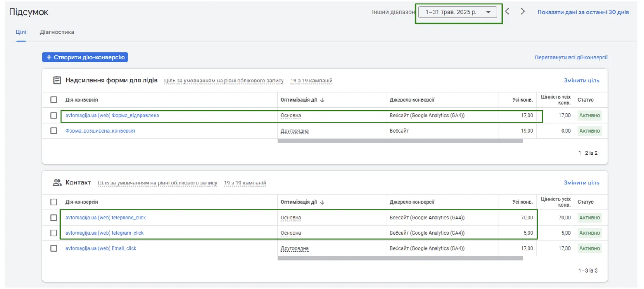The width and height of the screenshot is (644, 289).
Task: Sort by Оптимізація дій arrow in lead form table
Action: click(322, 100)
